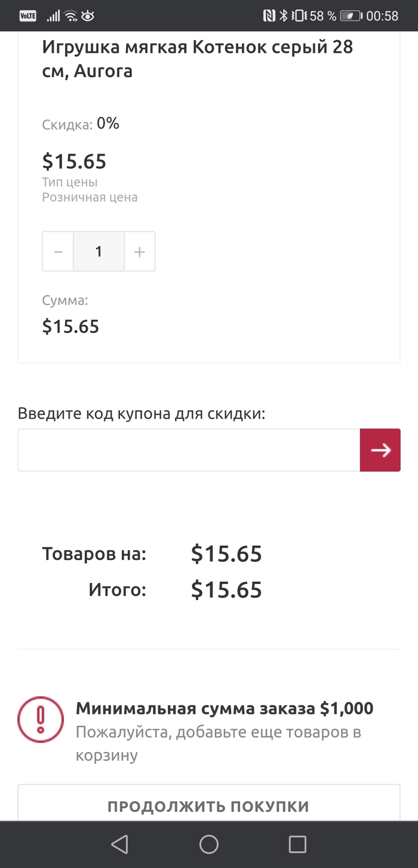The width and height of the screenshot is (418, 868).
Task: Tap the VoLTE indicator in status bar
Action: pyautogui.click(x=28, y=16)
